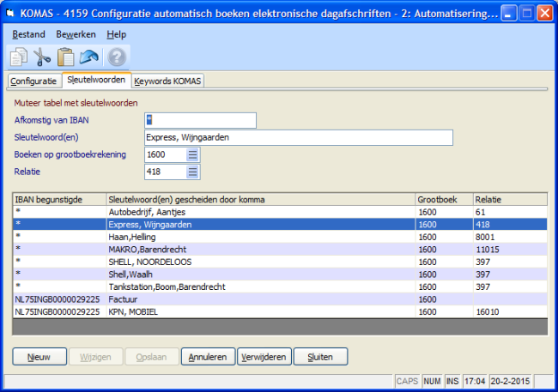
Task: Select the SHELL, NOORDELOOS row
Action: click(280, 262)
